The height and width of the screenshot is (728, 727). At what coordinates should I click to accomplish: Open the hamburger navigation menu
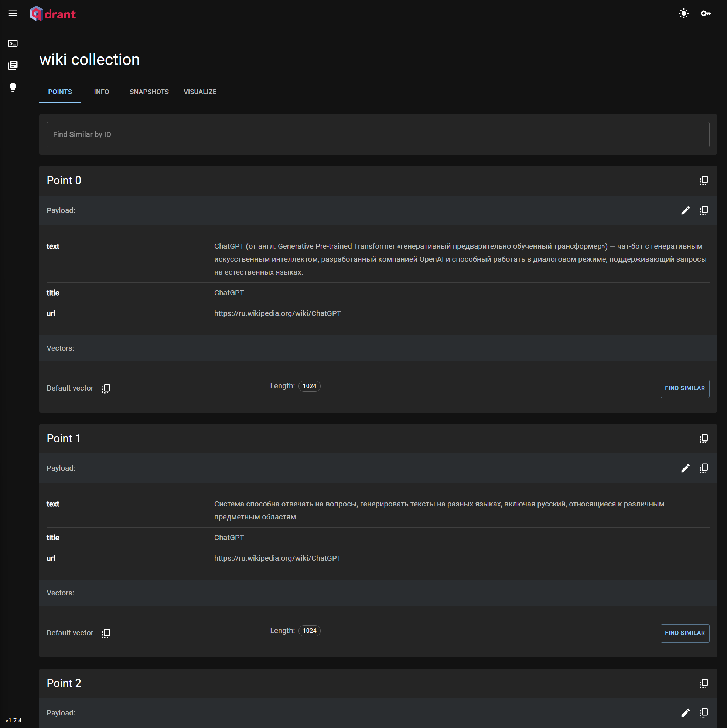(x=13, y=14)
